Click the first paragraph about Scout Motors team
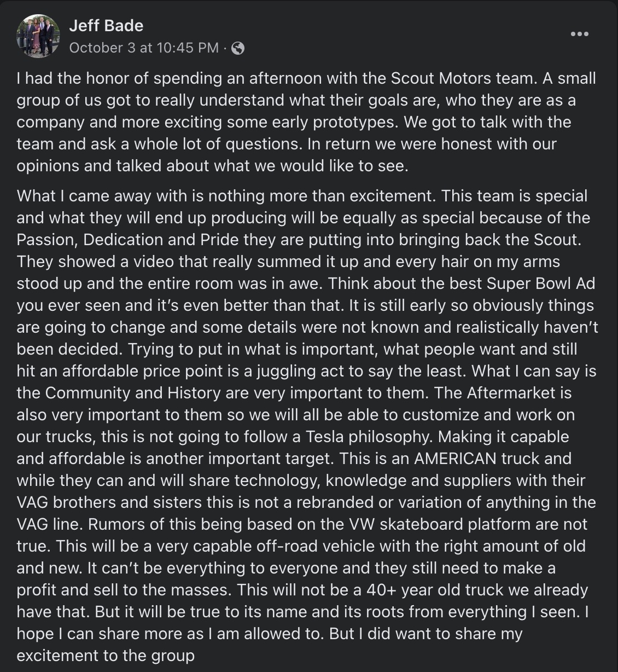Viewport: 618px width, 672px height. click(x=306, y=122)
